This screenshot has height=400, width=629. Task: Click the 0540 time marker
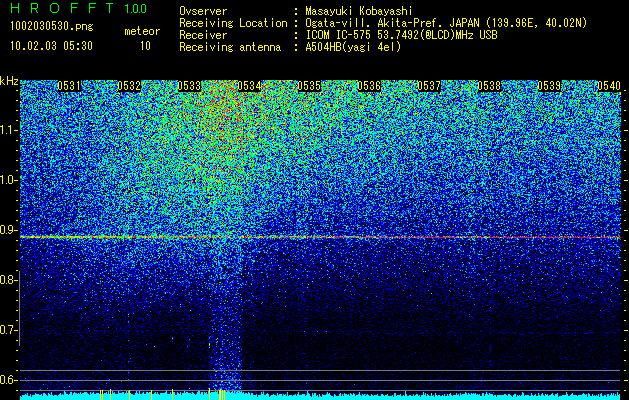(609, 86)
